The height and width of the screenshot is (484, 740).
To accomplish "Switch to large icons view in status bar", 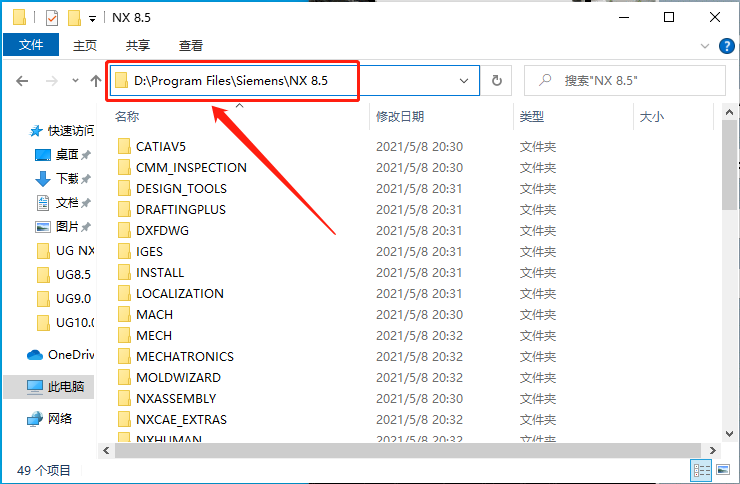I will (723, 470).
